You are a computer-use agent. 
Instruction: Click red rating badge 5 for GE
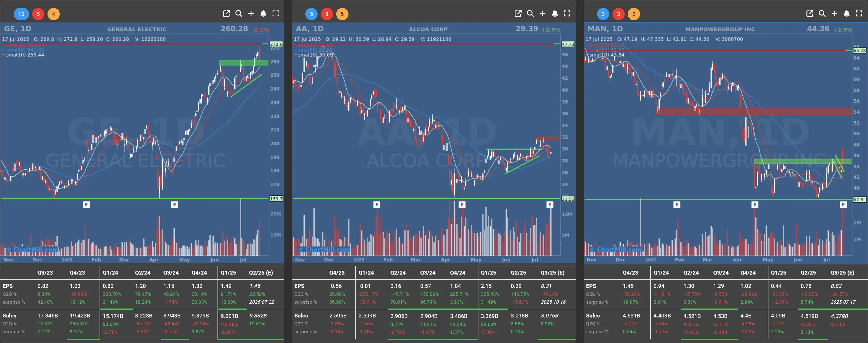tap(38, 14)
